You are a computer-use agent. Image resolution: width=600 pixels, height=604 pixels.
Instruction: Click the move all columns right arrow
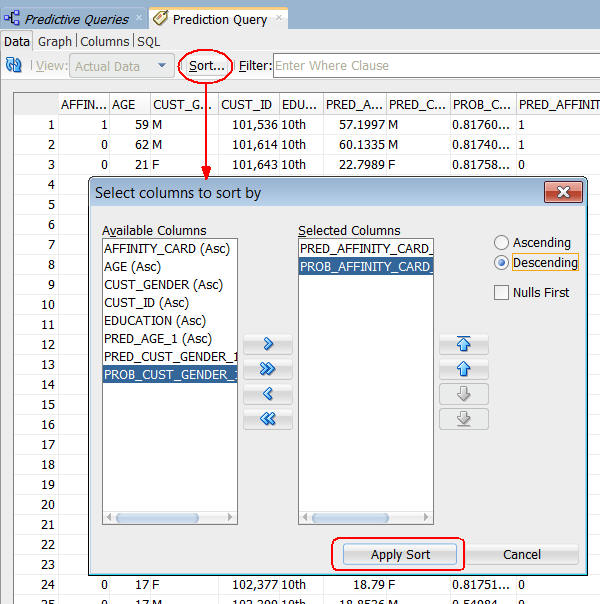(x=267, y=369)
